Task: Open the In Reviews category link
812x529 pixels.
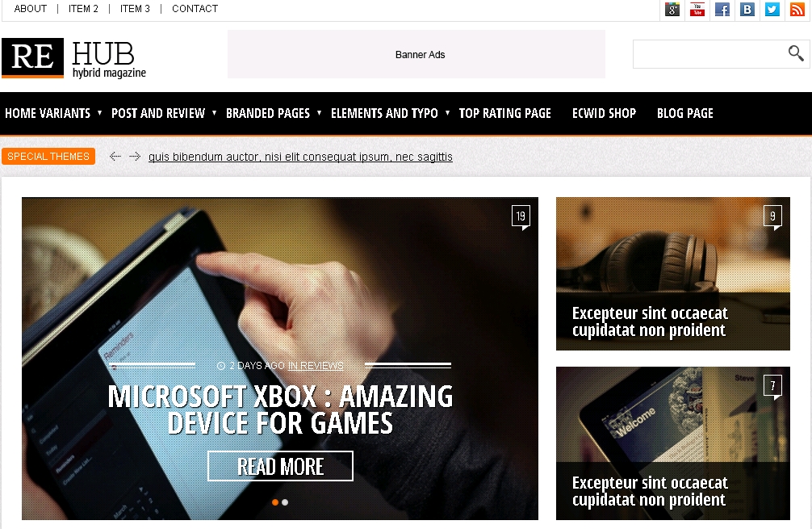Action: point(316,366)
